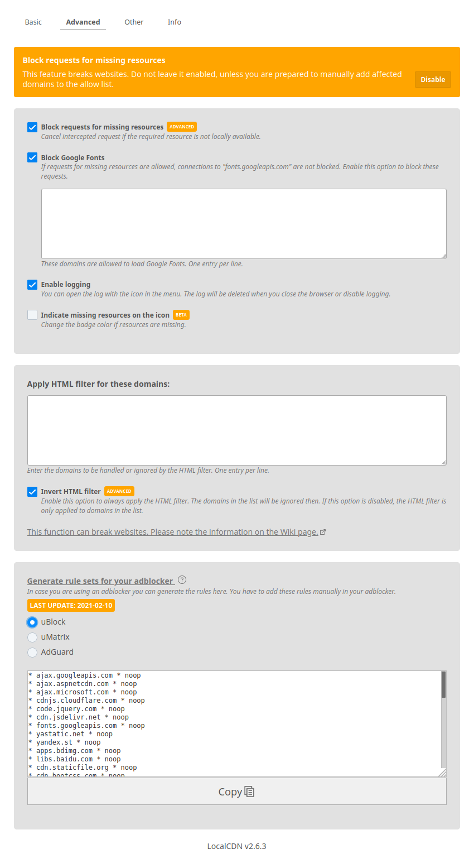The image size is (474, 868).
Task: Go to the Info tab
Action: pos(175,22)
